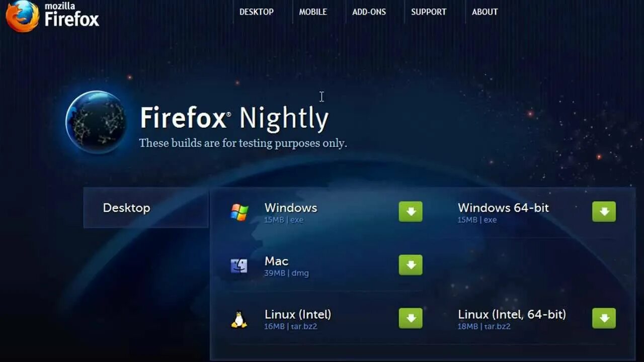Download the Windows build via green arrow
Viewport: 644px width, 362px height.
pyautogui.click(x=411, y=212)
